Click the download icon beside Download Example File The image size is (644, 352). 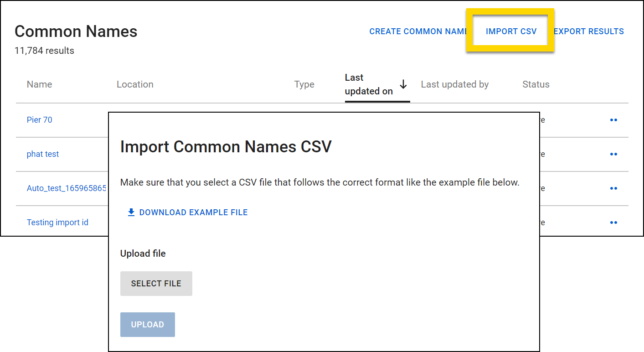pyautogui.click(x=131, y=212)
